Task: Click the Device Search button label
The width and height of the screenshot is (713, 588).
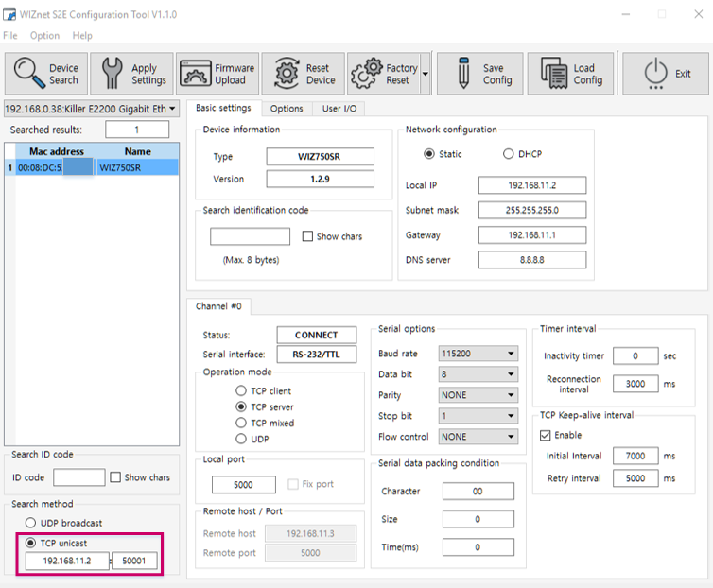Action: click(x=63, y=74)
